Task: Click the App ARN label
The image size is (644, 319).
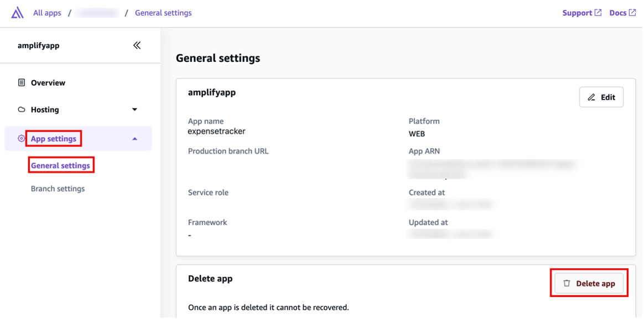Action: click(x=424, y=151)
